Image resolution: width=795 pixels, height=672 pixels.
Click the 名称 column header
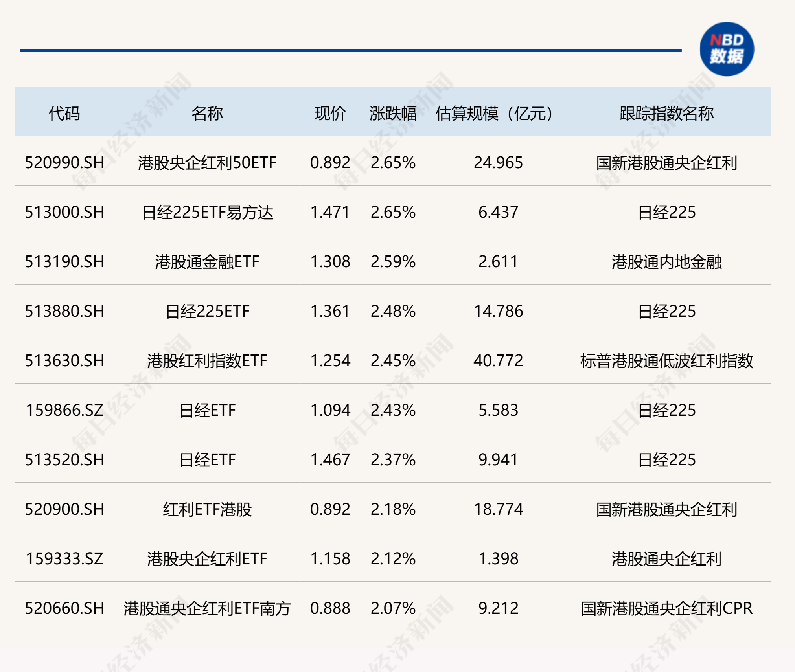click(x=207, y=113)
